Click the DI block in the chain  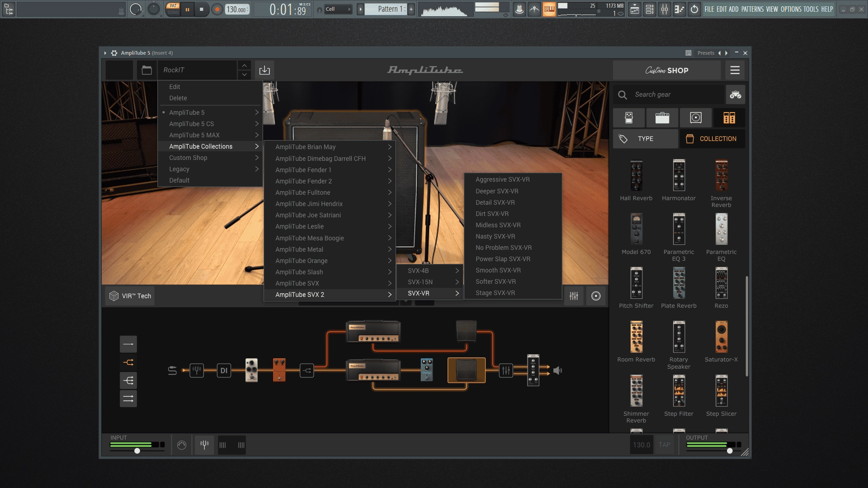[224, 371]
